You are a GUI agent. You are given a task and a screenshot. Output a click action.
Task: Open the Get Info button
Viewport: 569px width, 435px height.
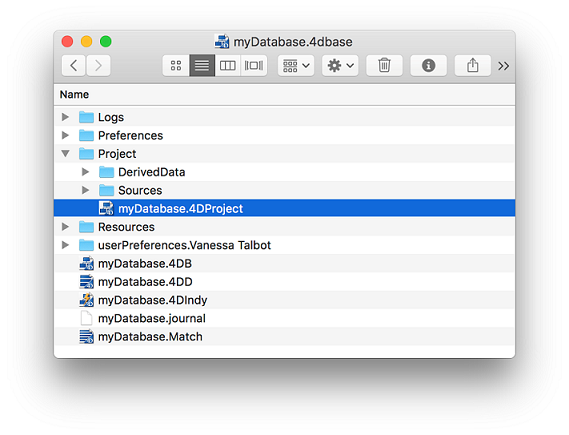coord(429,66)
